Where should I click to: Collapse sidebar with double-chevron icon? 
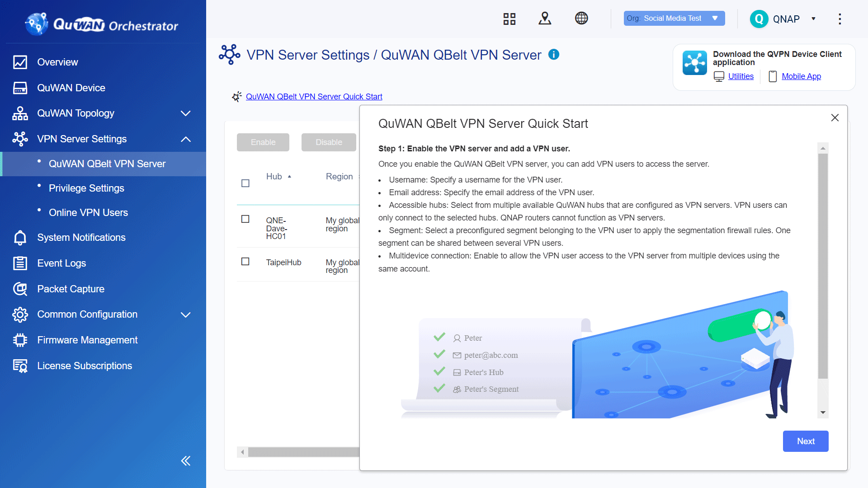coord(186,461)
